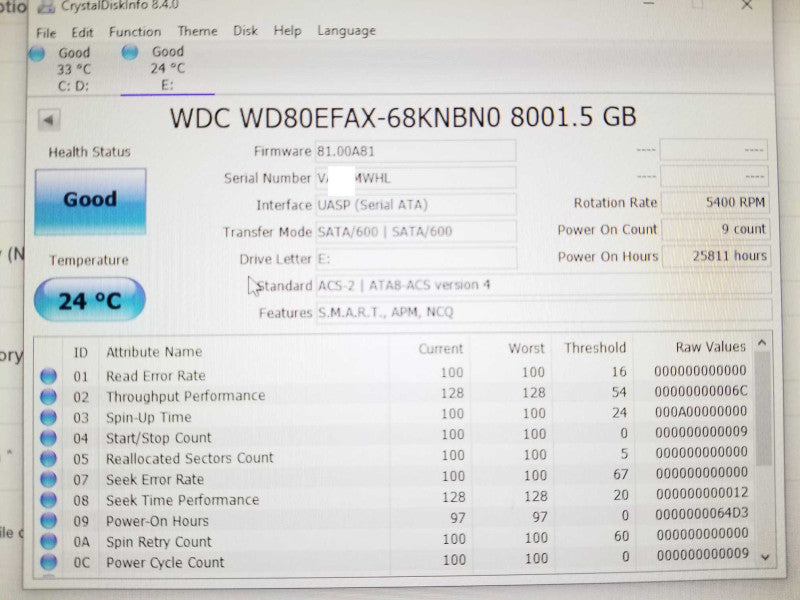Click status icon for Spin-Up Time
800x600 pixels.
[x=48, y=417]
